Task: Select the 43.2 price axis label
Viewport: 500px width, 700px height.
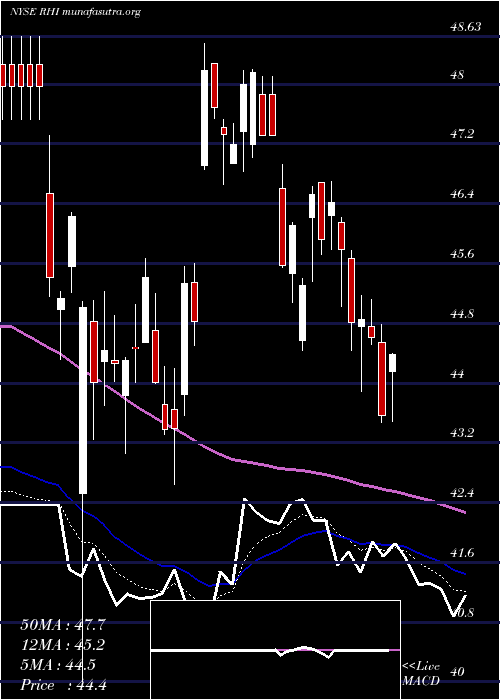Action: click(462, 433)
